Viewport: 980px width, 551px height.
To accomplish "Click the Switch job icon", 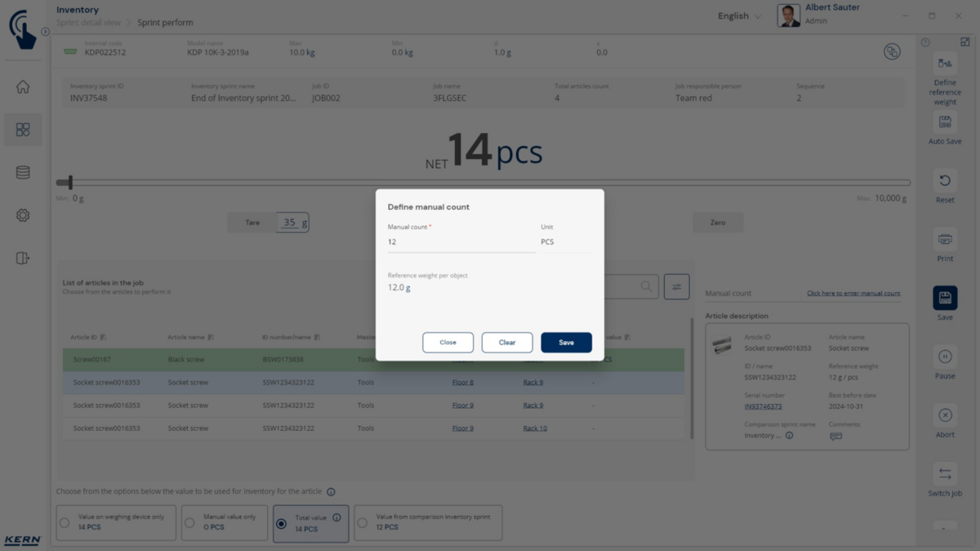I will pyautogui.click(x=945, y=474).
